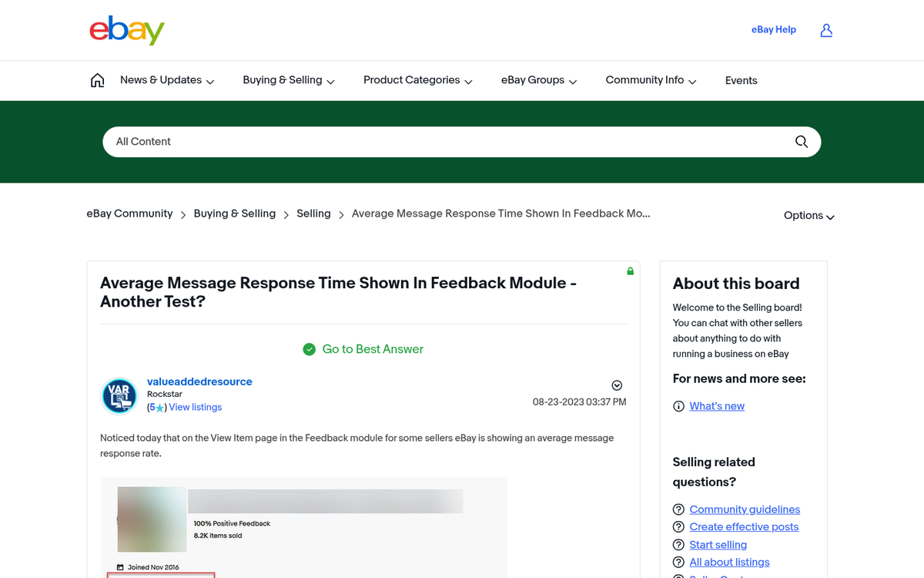Open the user profile icon
The height and width of the screenshot is (578, 924).
tap(826, 30)
